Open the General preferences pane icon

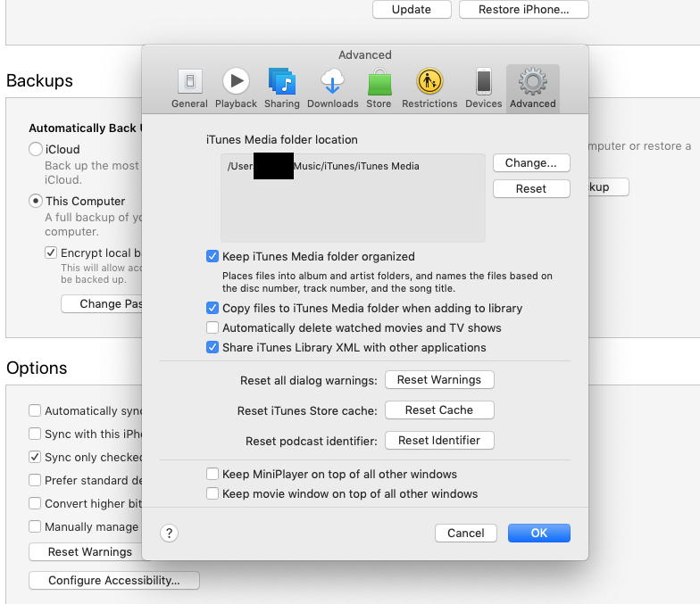tap(189, 81)
